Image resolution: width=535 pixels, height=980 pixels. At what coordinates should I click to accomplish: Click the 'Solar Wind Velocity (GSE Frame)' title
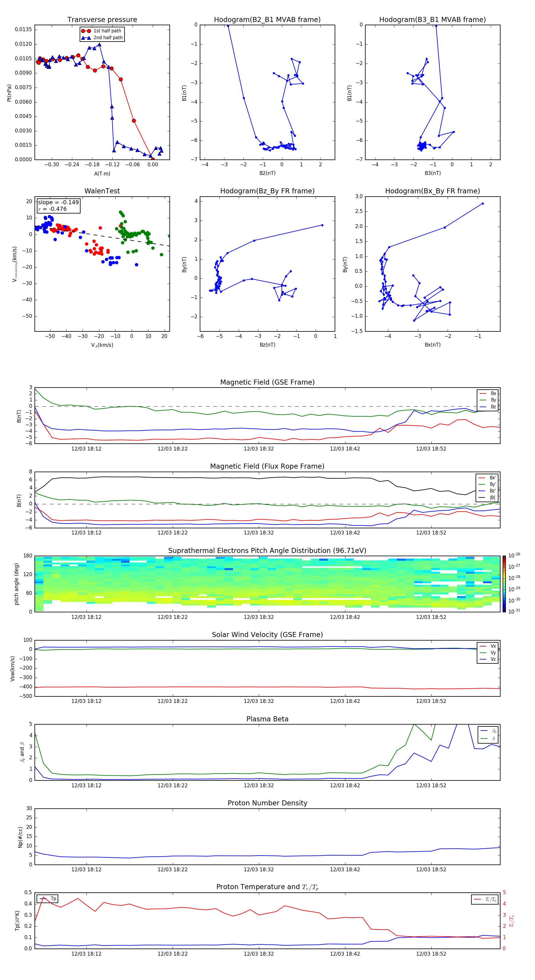coord(267,635)
